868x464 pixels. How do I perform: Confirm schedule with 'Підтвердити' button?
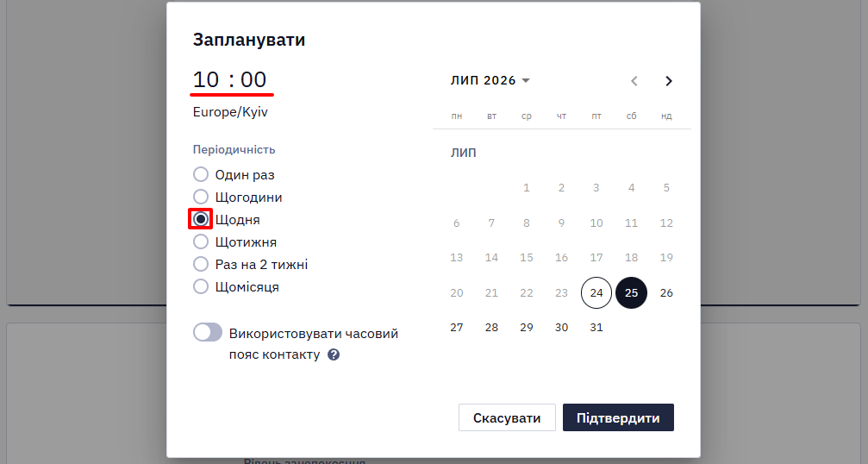point(618,417)
